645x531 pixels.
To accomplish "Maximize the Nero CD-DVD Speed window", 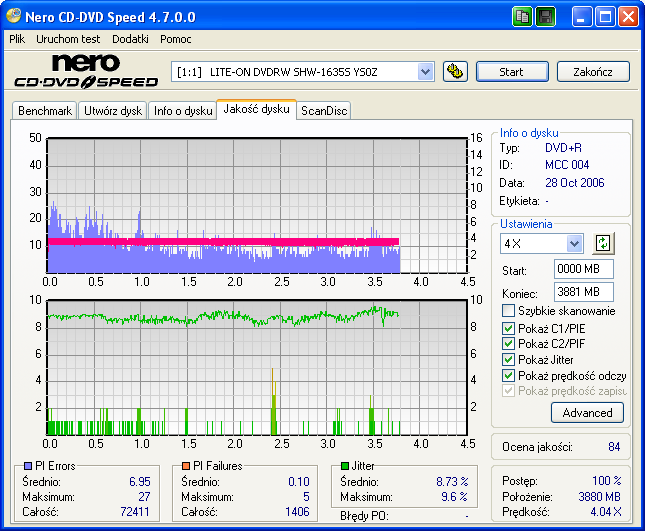I will click(x=605, y=17).
